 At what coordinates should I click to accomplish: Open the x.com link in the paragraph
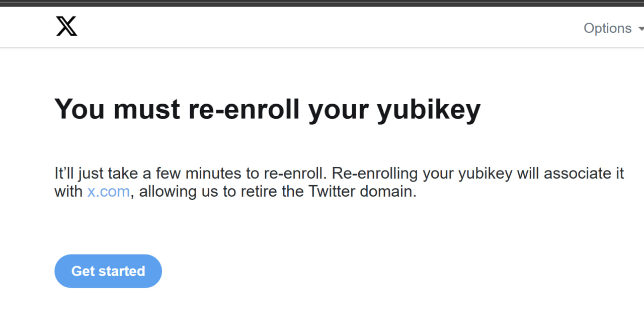108,191
